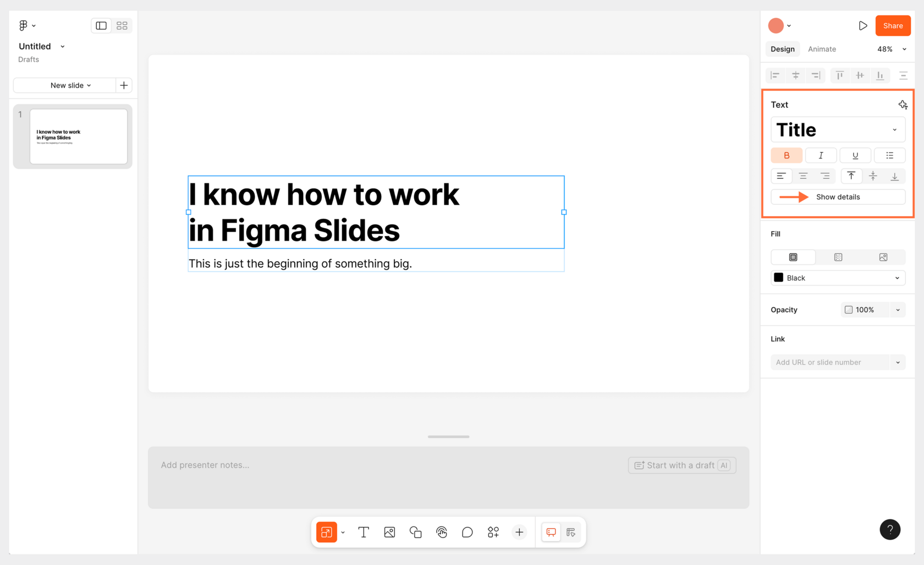Select slide 1 thumbnail in sidebar
Screen dimensions: 924x565
point(78,136)
